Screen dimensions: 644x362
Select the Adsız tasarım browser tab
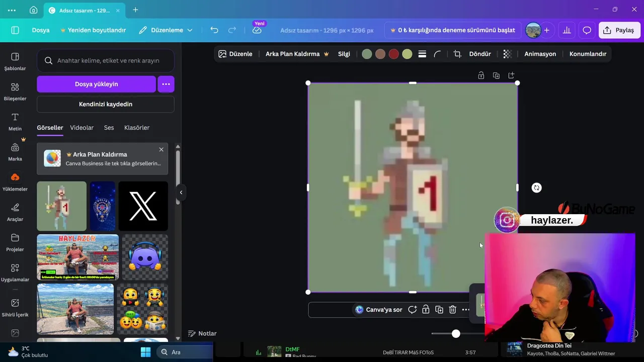click(x=85, y=10)
